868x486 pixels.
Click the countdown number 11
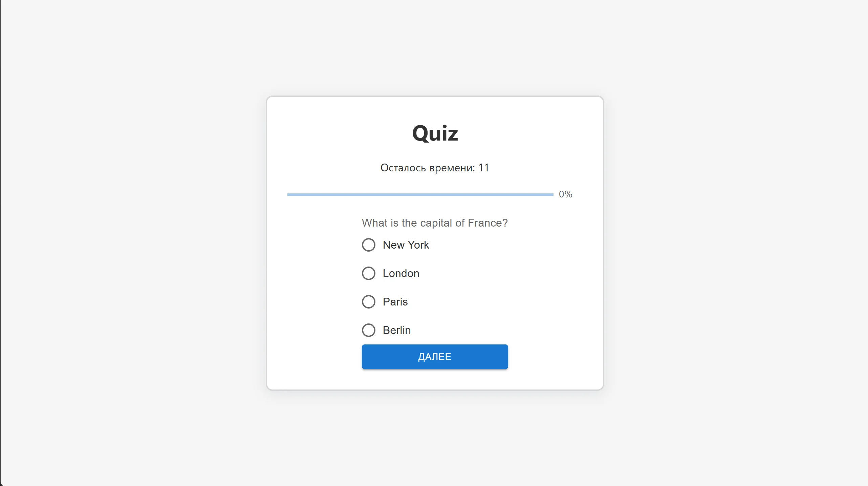click(483, 168)
